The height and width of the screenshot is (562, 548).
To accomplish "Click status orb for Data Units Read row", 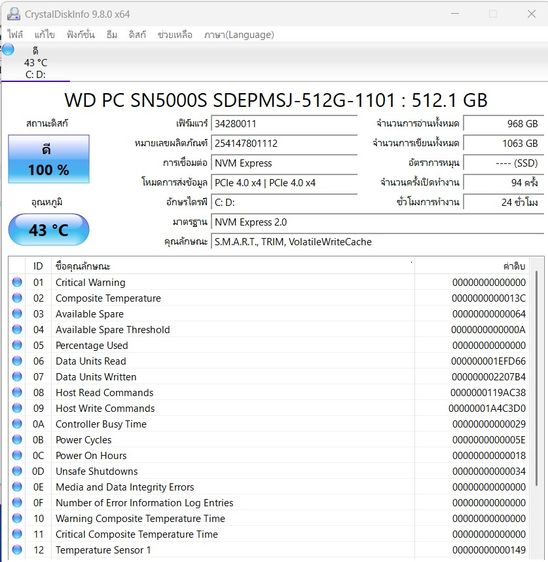I will click(17, 361).
